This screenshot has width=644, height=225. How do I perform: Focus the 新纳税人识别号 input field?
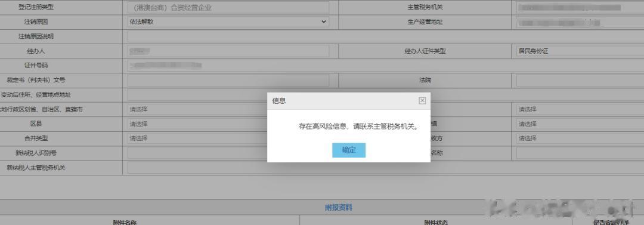pos(197,153)
